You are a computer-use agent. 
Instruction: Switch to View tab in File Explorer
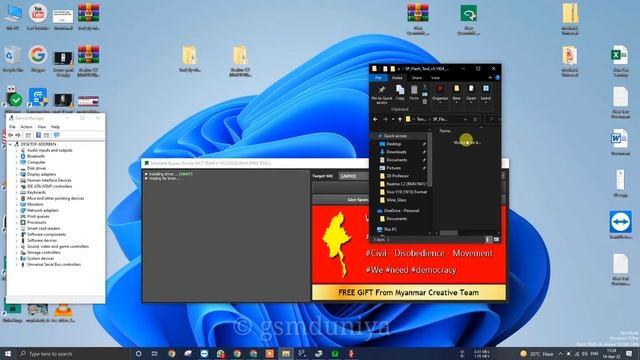pos(436,78)
